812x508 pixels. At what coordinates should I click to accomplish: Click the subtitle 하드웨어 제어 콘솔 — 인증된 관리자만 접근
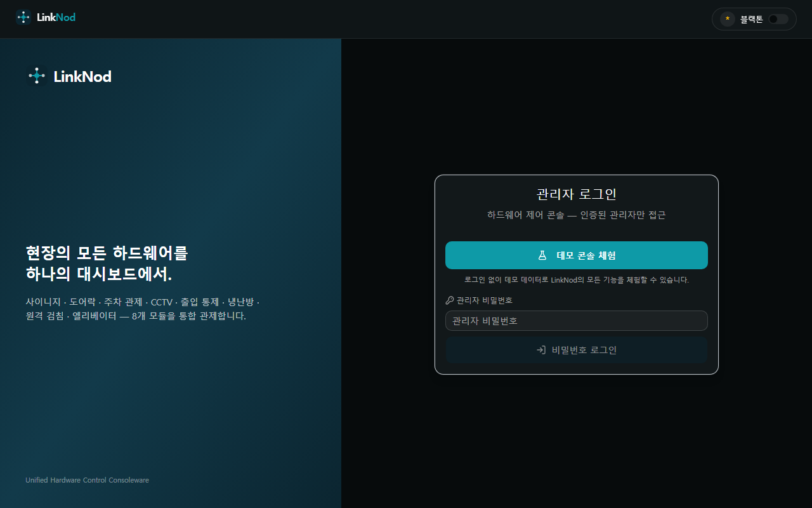577,215
